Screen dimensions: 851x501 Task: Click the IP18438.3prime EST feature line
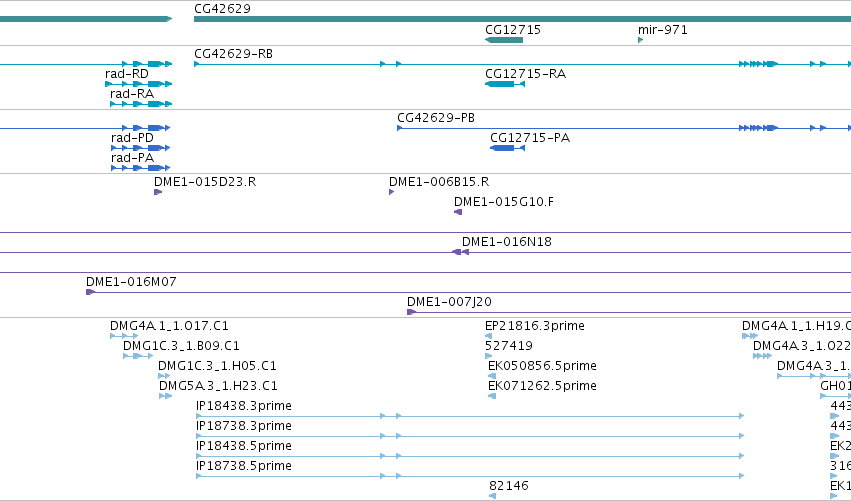click(x=470, y=416)
